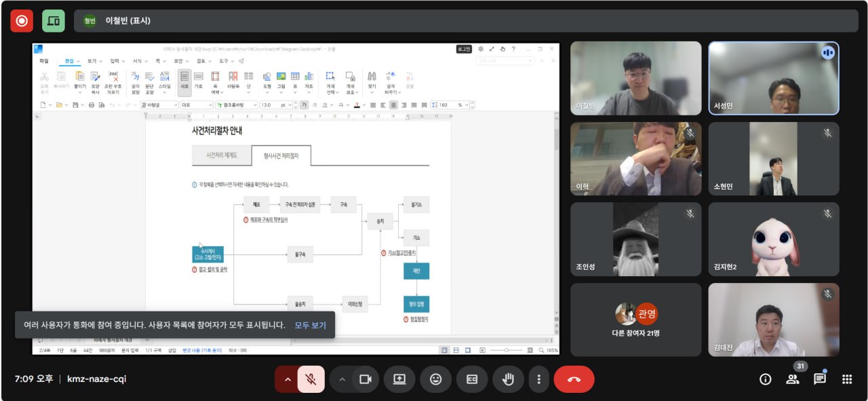Click the 로그인 button in Hangul title bar

(464, 49)
